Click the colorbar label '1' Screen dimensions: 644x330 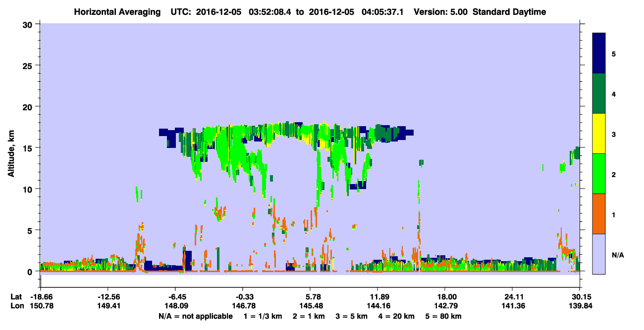[613, 214]
